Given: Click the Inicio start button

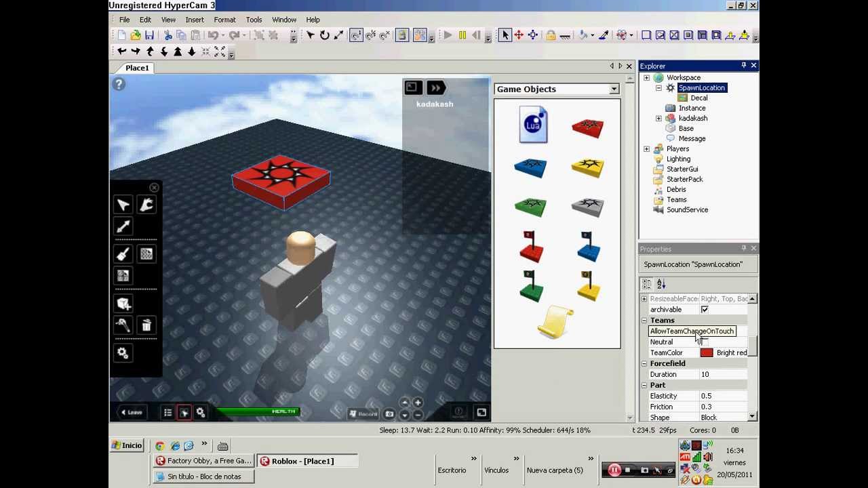Looking at the screenshot, I should click(127, 446).
